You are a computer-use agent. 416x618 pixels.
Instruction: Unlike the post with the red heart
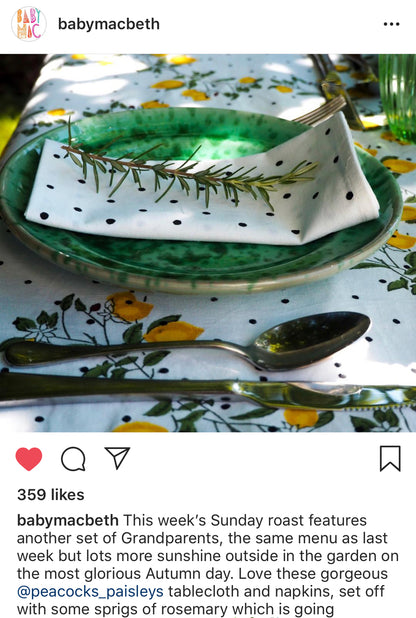(x=29, y=459)
